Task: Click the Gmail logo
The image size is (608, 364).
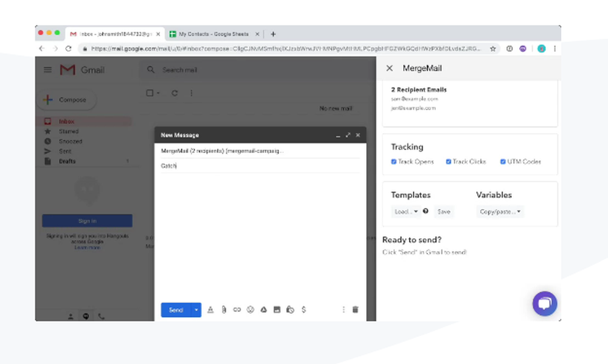Action: click(82, 70)
